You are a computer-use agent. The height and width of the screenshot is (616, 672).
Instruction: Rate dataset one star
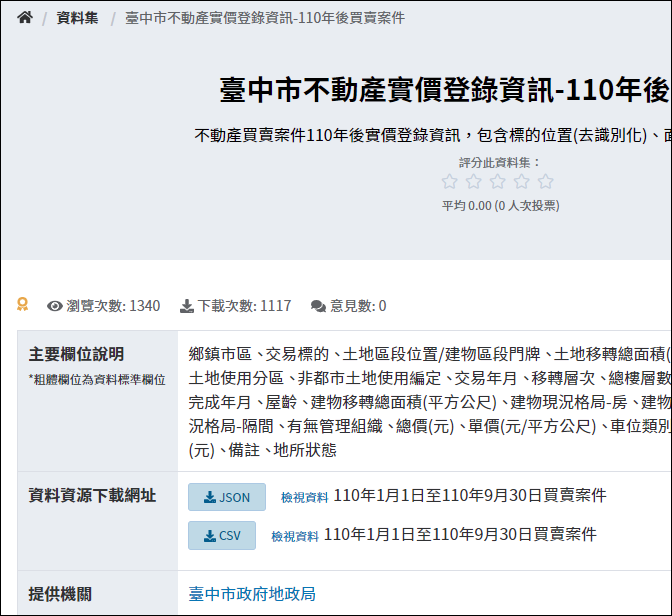point(450,181)
